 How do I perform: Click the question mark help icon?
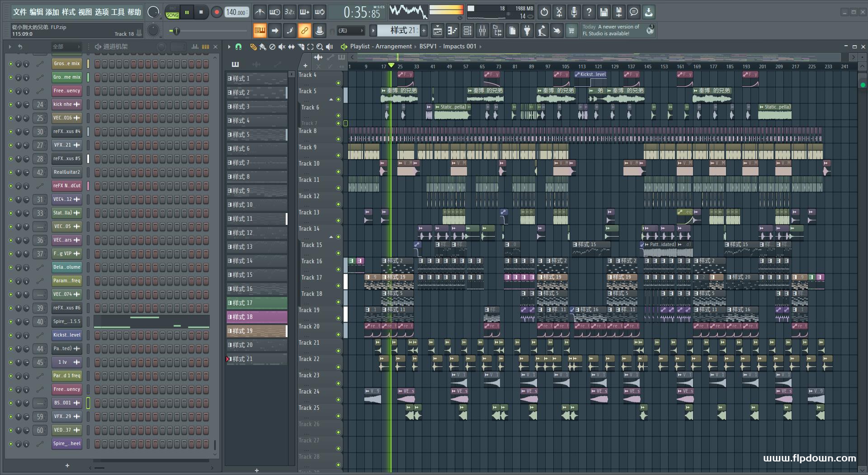click(589, 12)
